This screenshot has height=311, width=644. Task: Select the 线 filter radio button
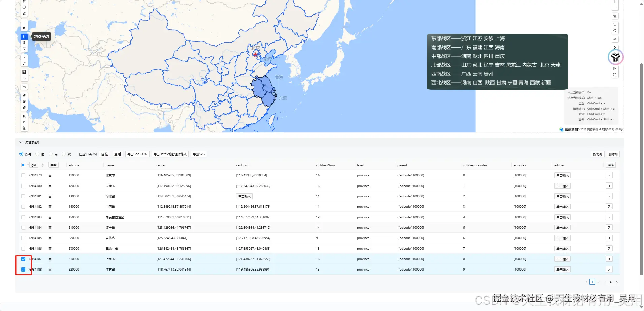[x=64, y=154]
